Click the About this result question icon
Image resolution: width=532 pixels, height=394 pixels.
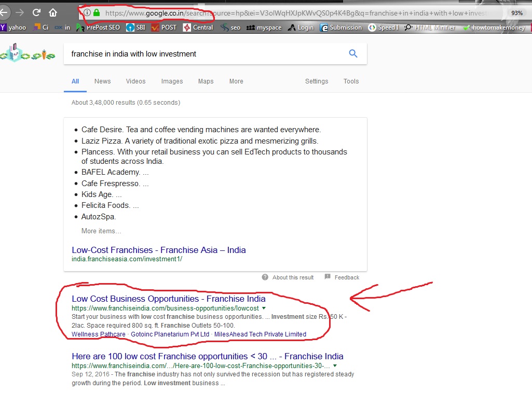pos(265,277)
